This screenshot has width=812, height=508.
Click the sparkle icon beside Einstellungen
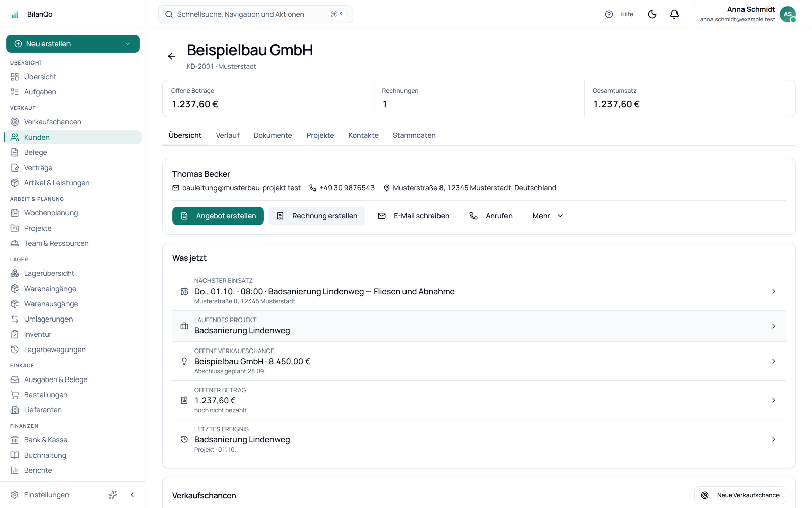[x=113, y=495]
